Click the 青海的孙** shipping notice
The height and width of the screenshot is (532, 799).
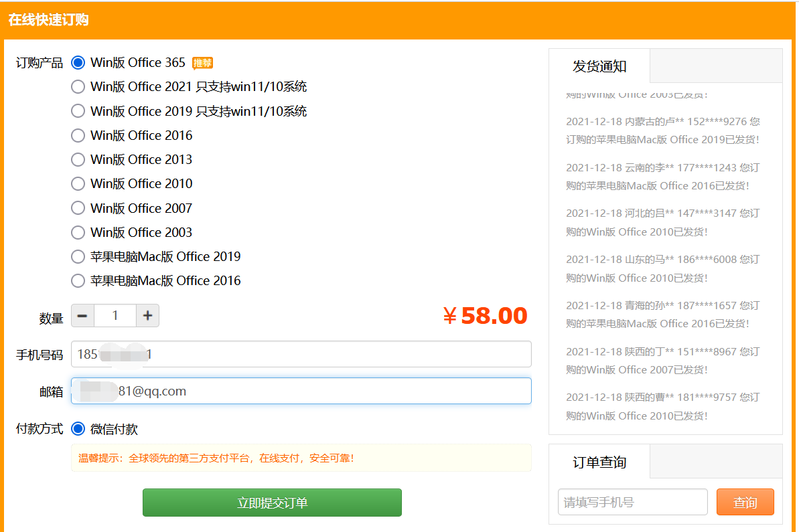click(x=663, y=315)
